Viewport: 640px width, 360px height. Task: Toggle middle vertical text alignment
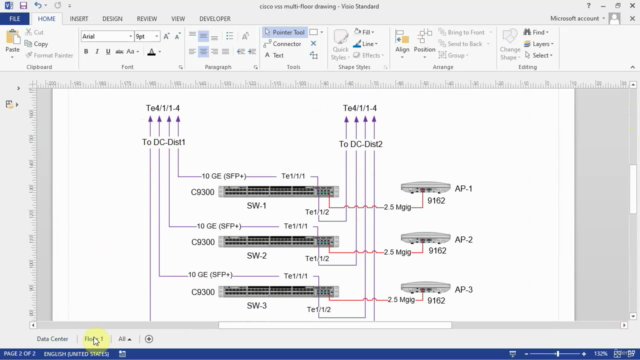pos(203,36)
